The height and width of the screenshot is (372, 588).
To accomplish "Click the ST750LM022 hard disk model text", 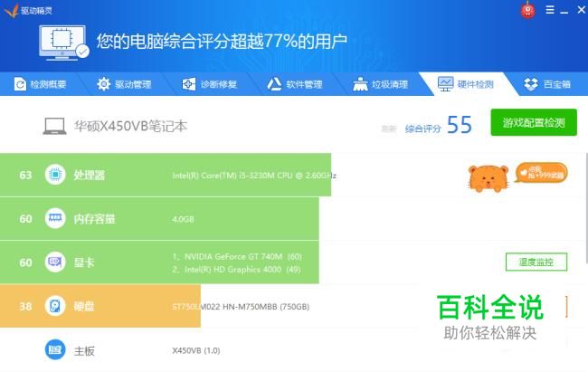I will [241, 307].
